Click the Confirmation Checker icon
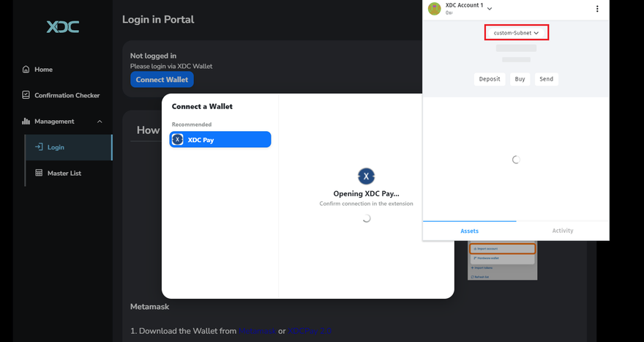 26,95
